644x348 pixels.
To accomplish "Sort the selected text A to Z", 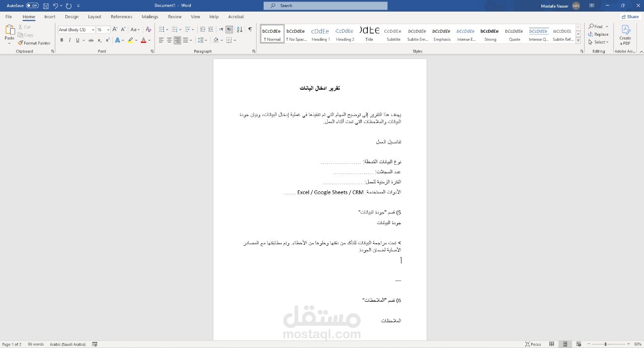I will pyautogui.click(x=239, y=30).
